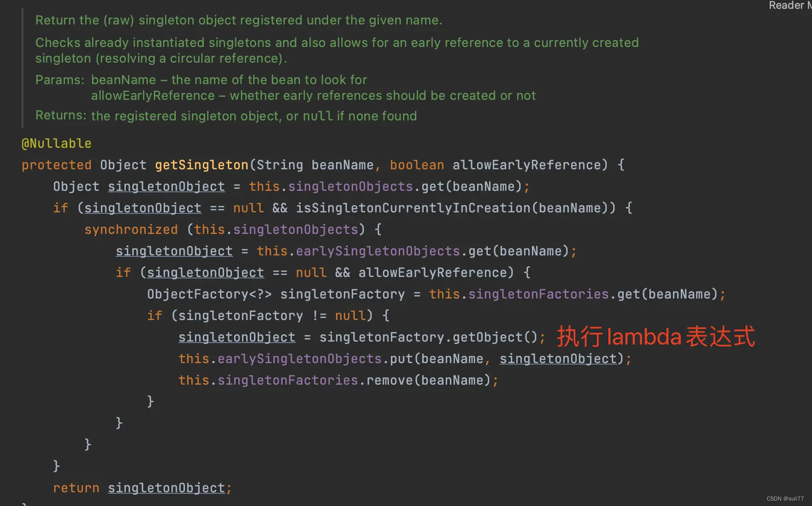The height and width of the screenshot is (506, 812).
Task: Click 'Return the (raw) singleton object' doc line
Action: 239,20
